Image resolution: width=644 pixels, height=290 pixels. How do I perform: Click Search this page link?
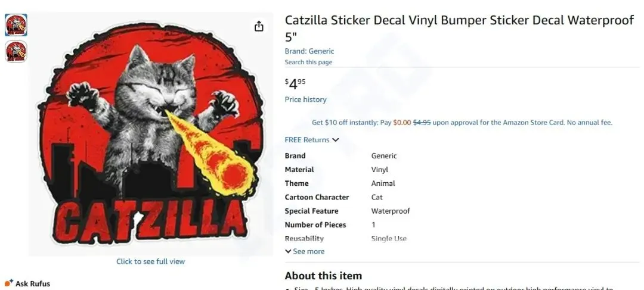pos(308,63)
